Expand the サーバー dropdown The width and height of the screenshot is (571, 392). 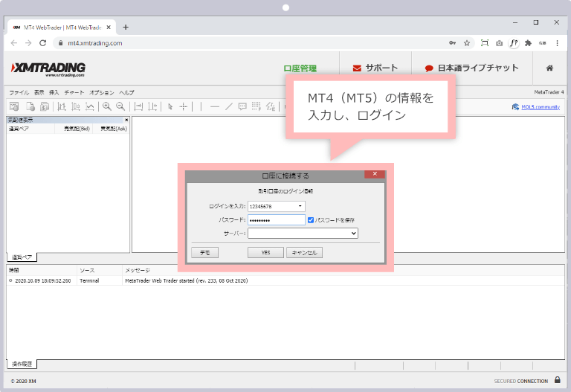354,234
